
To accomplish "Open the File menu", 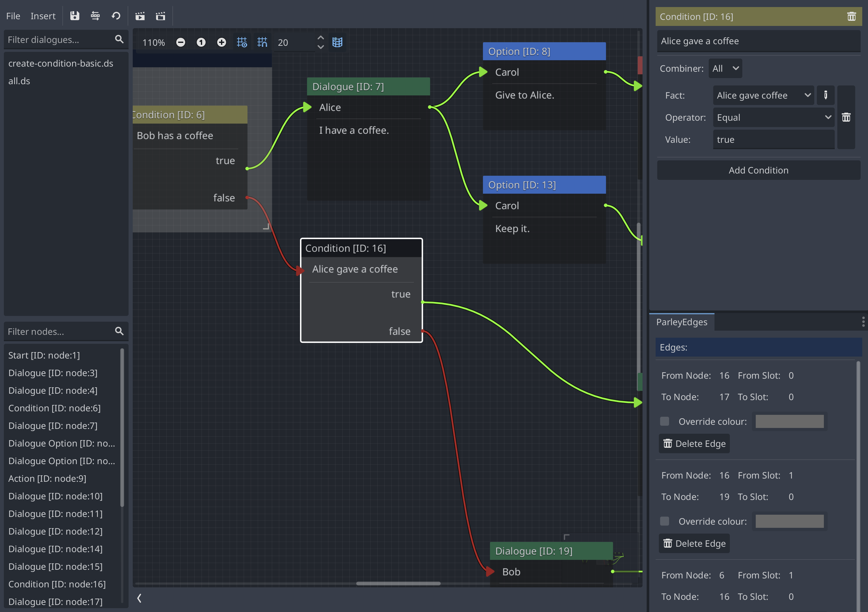I will (13, 16).
